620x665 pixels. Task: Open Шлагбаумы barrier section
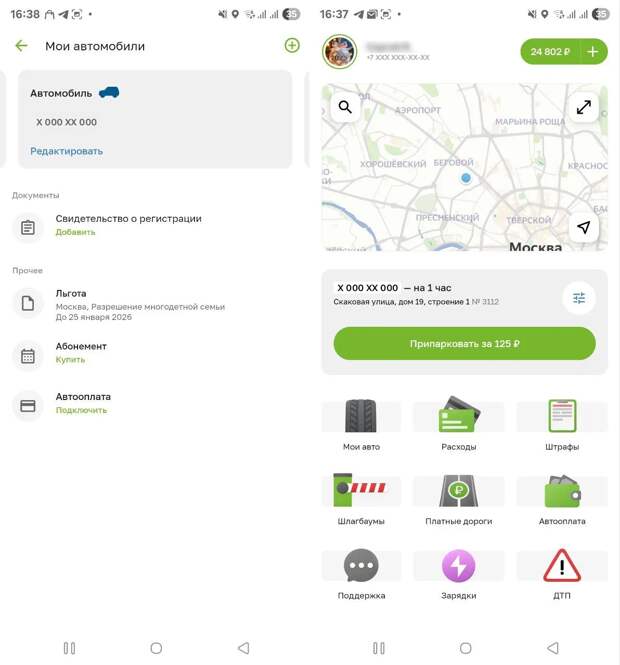click(x=360, y=490)
